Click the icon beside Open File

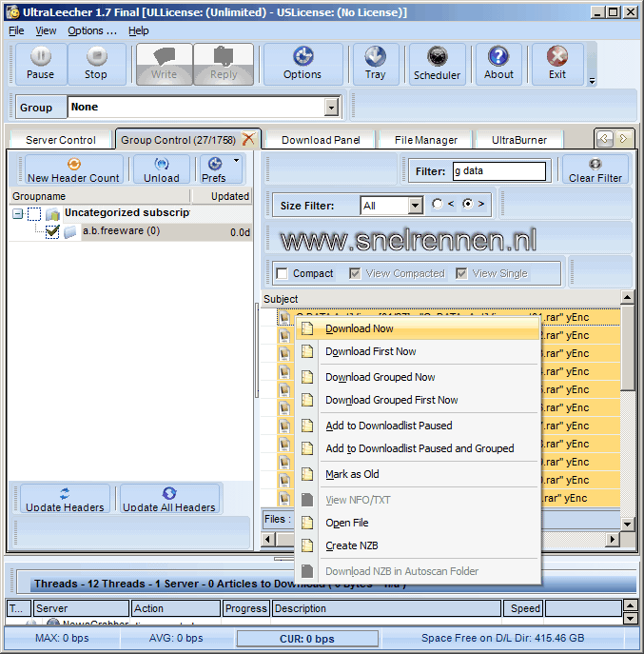tap(307, 523)
